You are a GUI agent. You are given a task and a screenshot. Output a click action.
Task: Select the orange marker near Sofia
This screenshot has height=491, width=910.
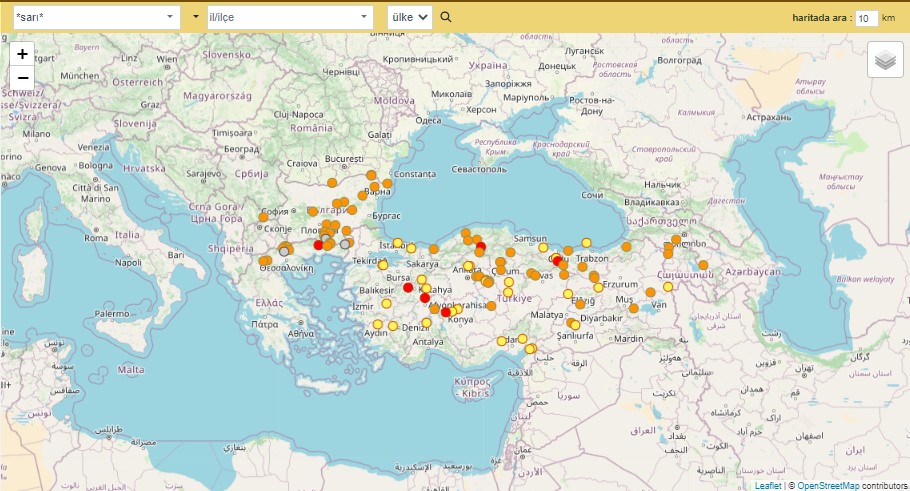pos(264,216)
